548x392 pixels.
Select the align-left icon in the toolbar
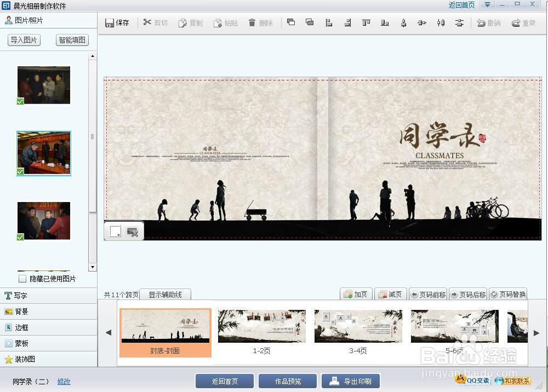coord(329,22)
